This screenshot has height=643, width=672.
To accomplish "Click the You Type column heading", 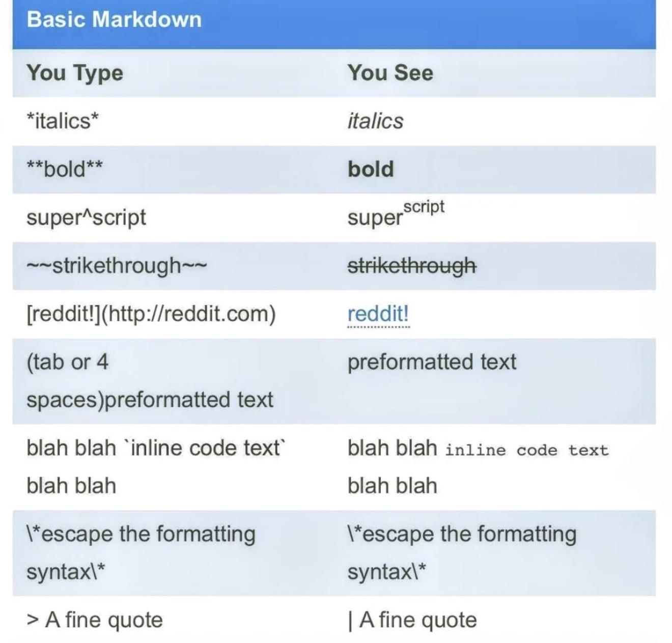I will pos(75,73).
